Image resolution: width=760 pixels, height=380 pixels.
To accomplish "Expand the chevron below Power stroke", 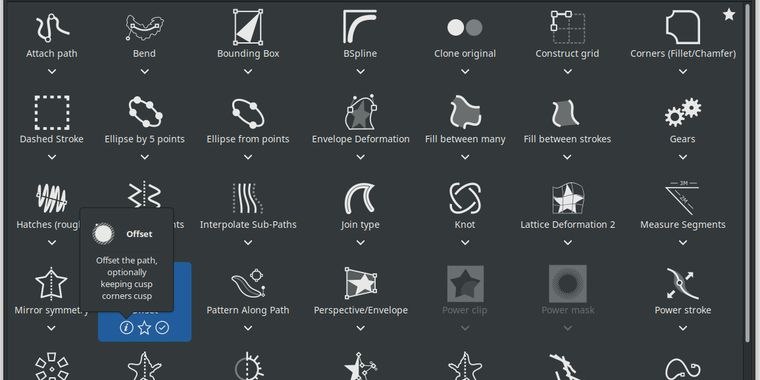I will click(683, 328).
